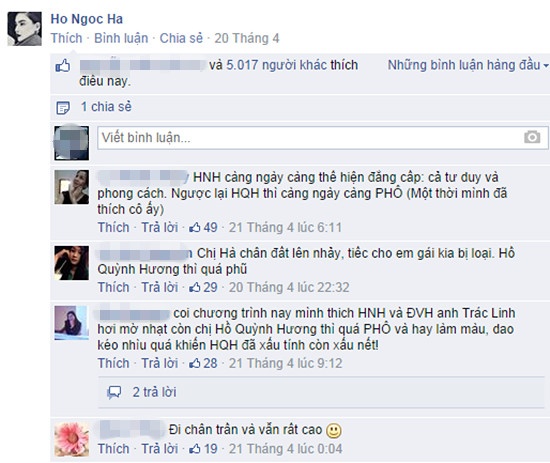Click the pink flower commenter avatar
This screenshot has width=550, height=463.
click(x=72, y=439)
